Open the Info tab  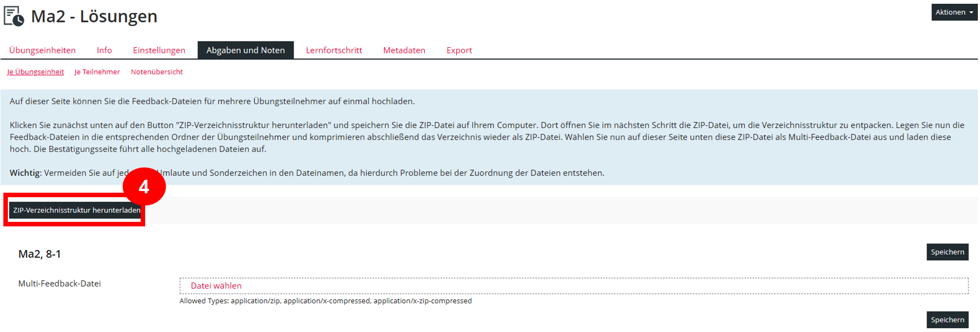(104, 50)
